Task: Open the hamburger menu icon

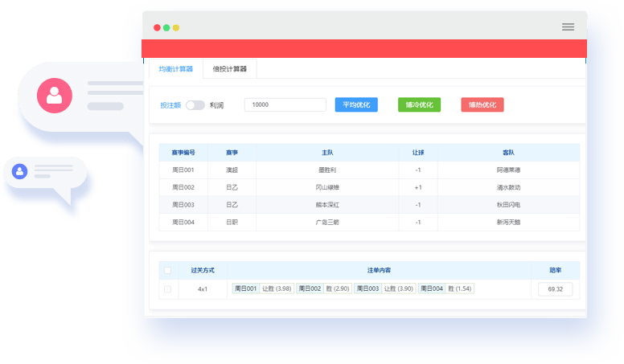Action: click(x=568, y=27)
